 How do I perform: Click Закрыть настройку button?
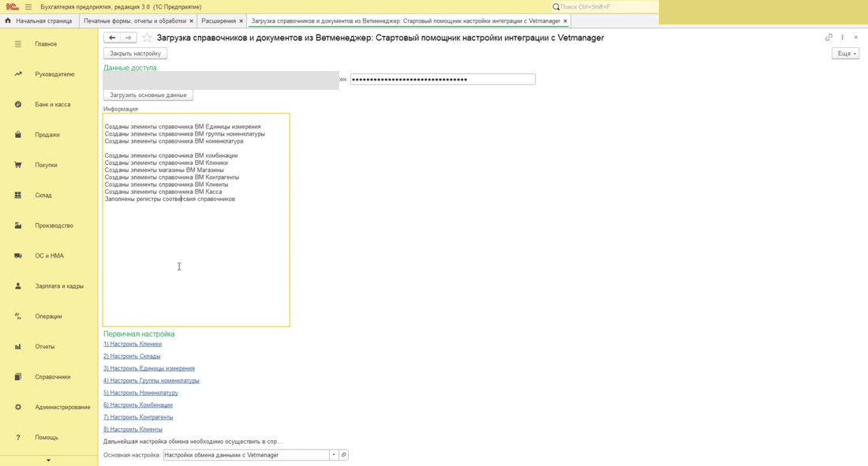135,54
